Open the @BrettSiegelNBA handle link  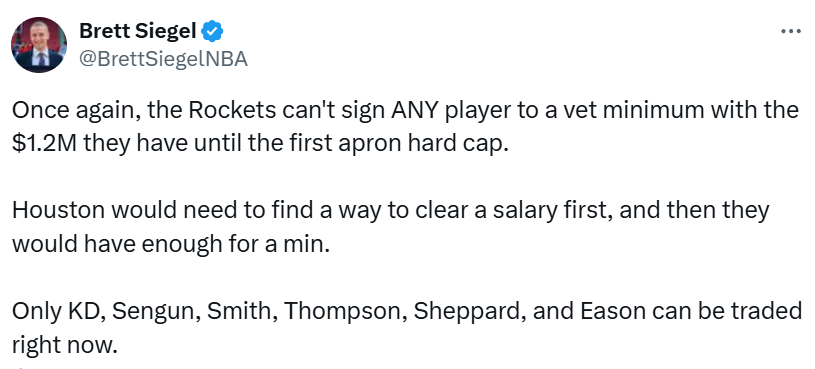pos(163,59)
